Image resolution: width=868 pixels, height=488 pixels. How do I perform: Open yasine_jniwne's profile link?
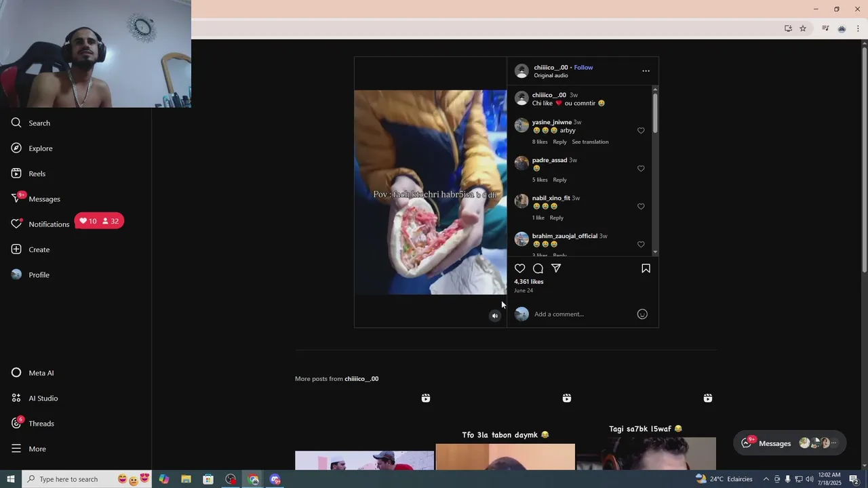click(x=552, y=122)
